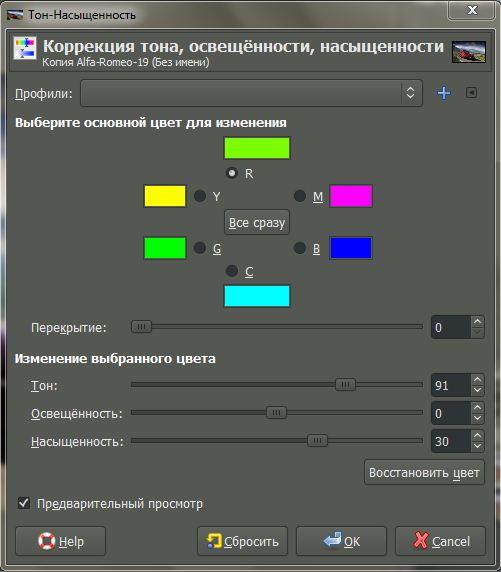This screenshot has width=501, height=572.
Task: Click the Восстановить цвет button
Action: [x=424, y=472]
